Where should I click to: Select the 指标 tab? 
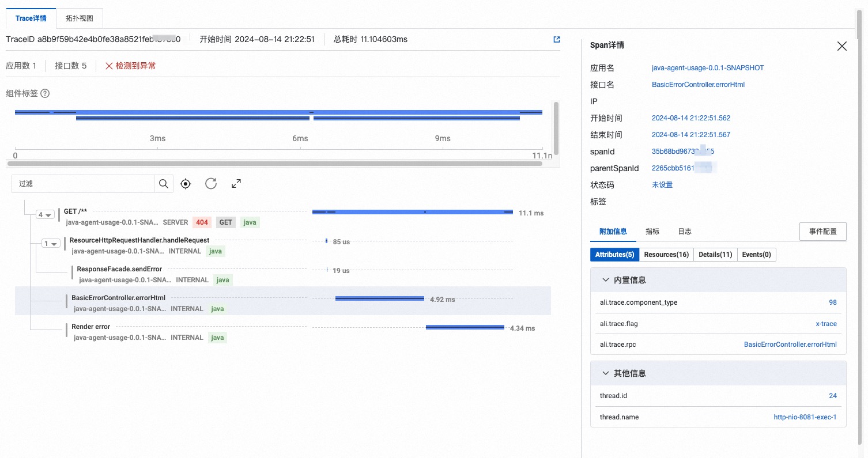652,232
